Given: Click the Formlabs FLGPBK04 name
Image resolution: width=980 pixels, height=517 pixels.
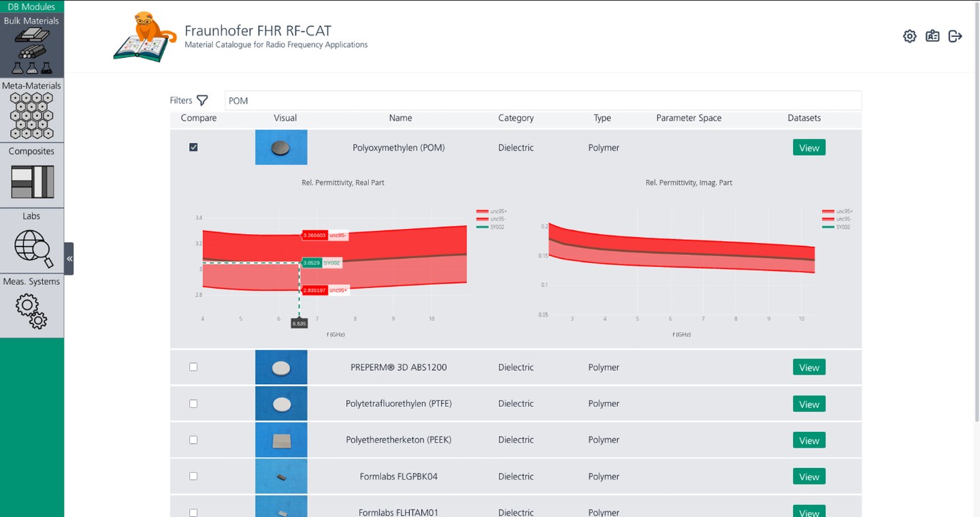Looking at the screenshot, I should coord(399,477).
